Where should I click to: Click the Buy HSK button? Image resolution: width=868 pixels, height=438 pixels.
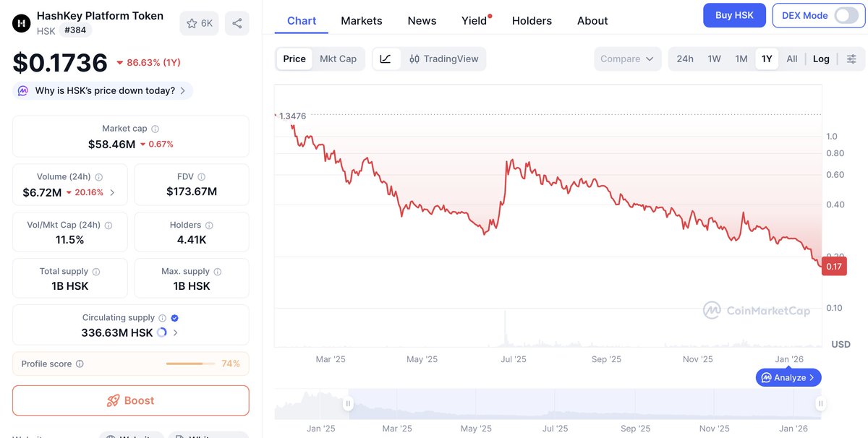click(x=733, y=15)
